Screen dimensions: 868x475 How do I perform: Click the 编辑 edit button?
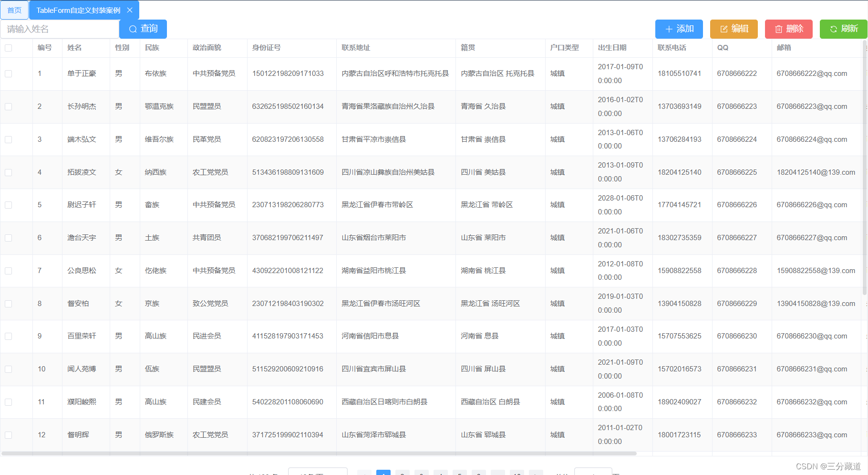[734, 29]
